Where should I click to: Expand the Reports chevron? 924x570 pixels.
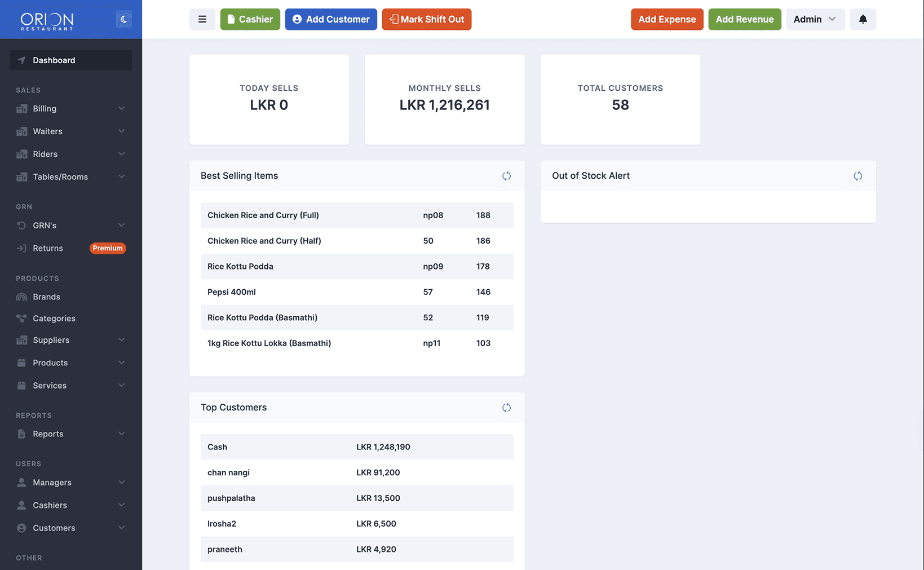(121, 434)
